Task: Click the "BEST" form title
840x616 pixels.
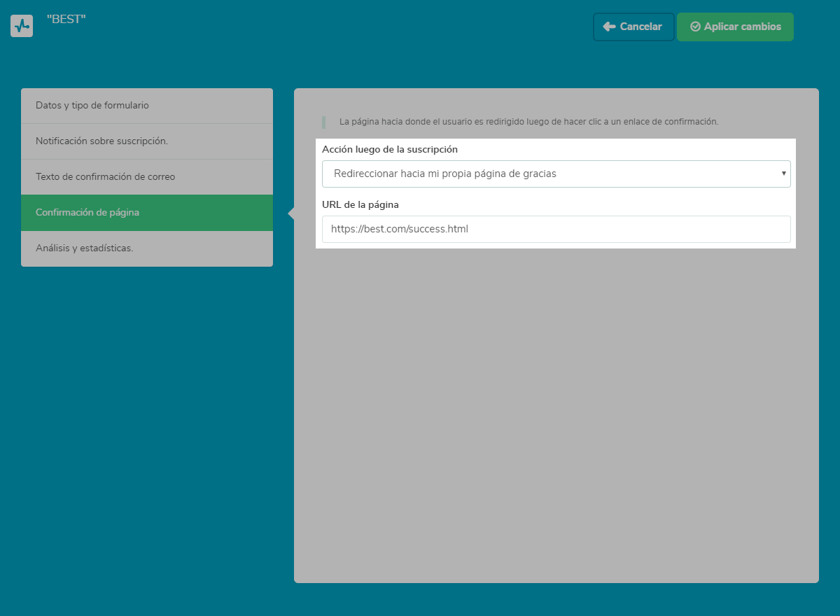Action: click(x=66, y=20)
